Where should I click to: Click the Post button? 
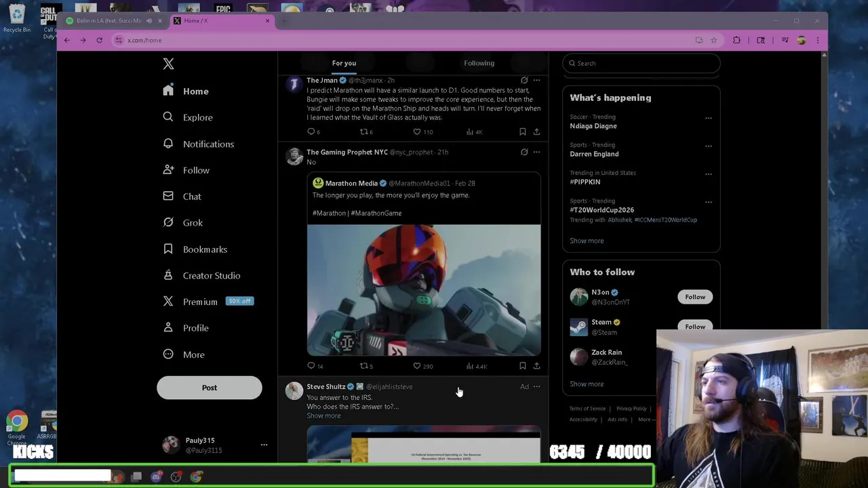(x=209, y=388)
